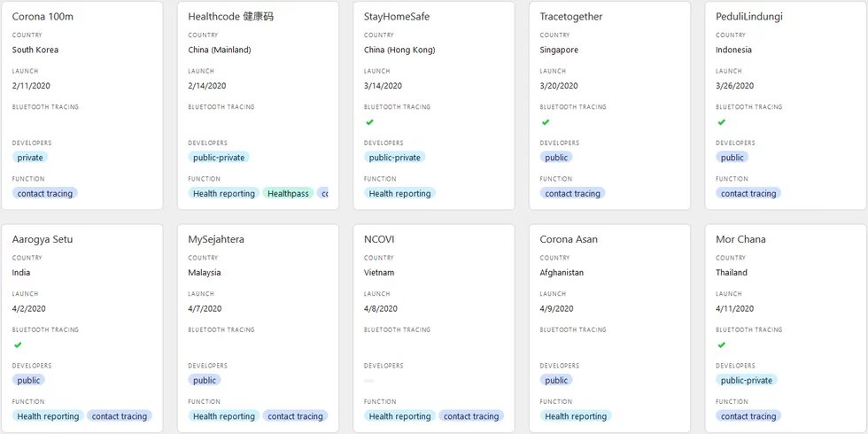Select the country South Korea
This screenshot has width=868, height=434.
tap(35, 50)
